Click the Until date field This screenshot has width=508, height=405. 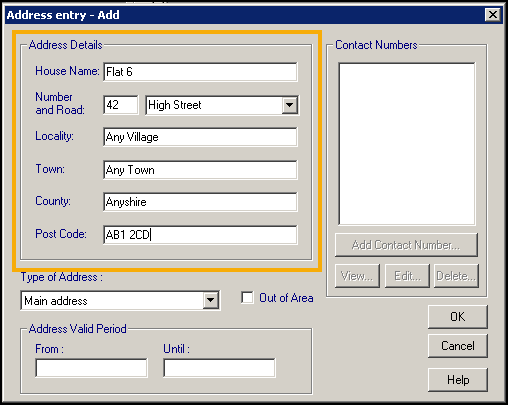point(219,368)
